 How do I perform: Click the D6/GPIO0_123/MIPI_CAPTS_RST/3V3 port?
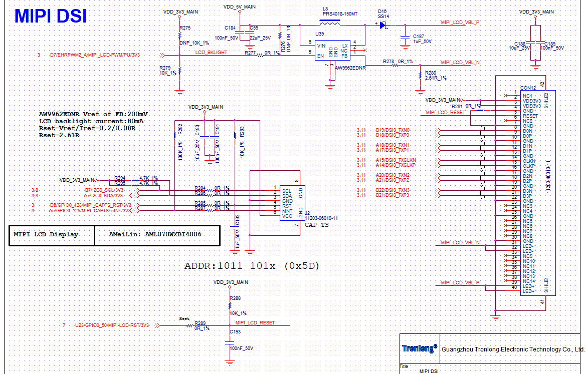[x=90, y=206]
